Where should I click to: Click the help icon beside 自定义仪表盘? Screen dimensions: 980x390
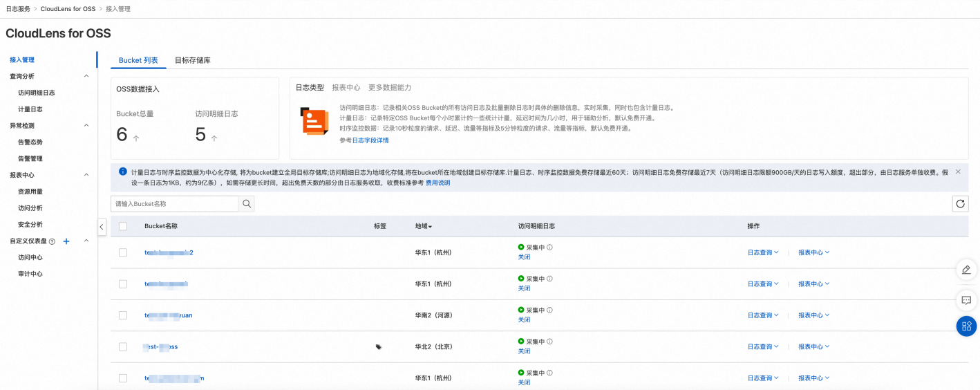tap(52, 241)
